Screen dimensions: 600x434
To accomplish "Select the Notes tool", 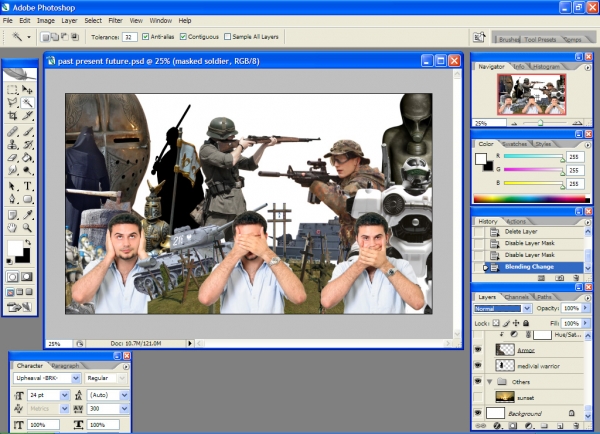I will tap(13, 215).
